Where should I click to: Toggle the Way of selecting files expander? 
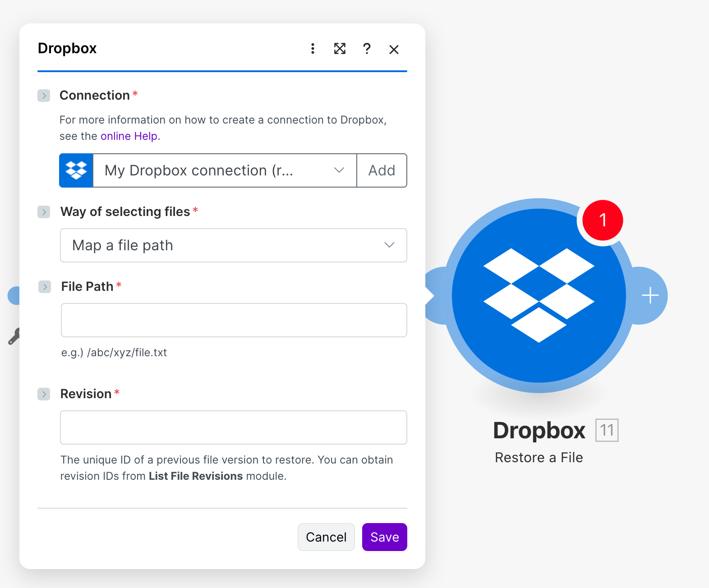(44, 212)
